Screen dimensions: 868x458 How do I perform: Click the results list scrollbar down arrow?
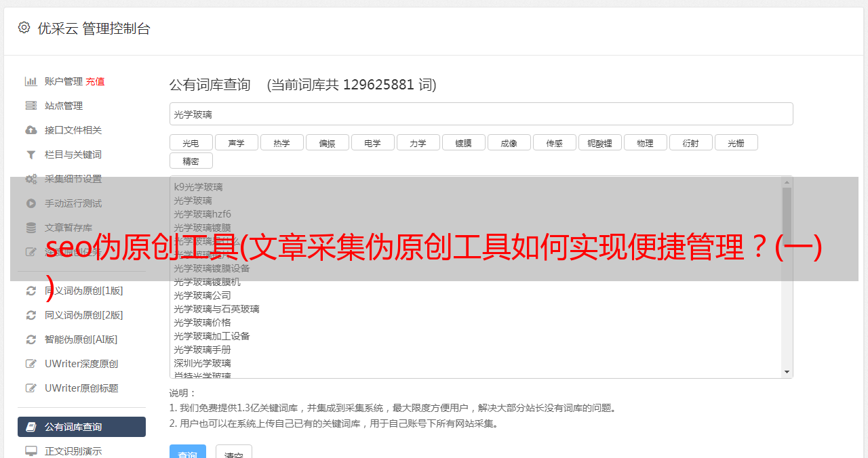(787, 372)
